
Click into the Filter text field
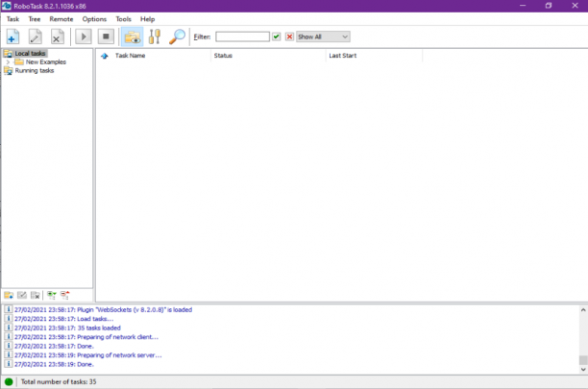[242, 36]
